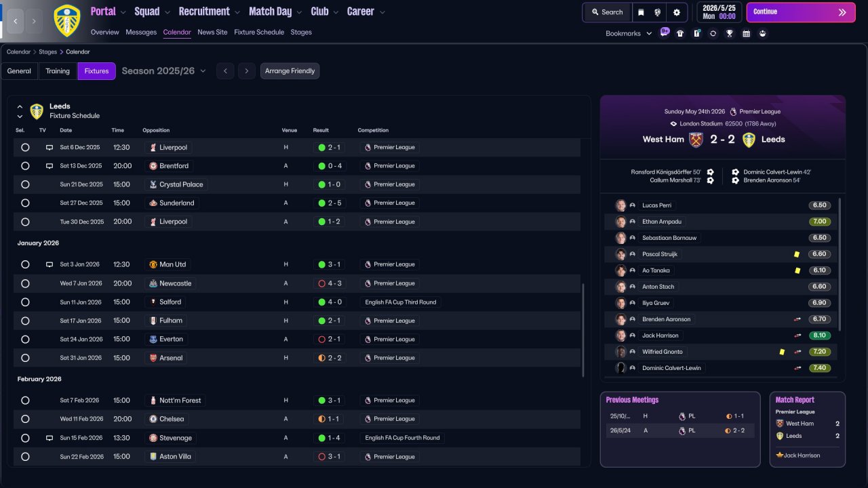Viewport: 868px width, 488px height.
Task: Open the Recruitment dropdown menu
Action: tap(210, 12)
